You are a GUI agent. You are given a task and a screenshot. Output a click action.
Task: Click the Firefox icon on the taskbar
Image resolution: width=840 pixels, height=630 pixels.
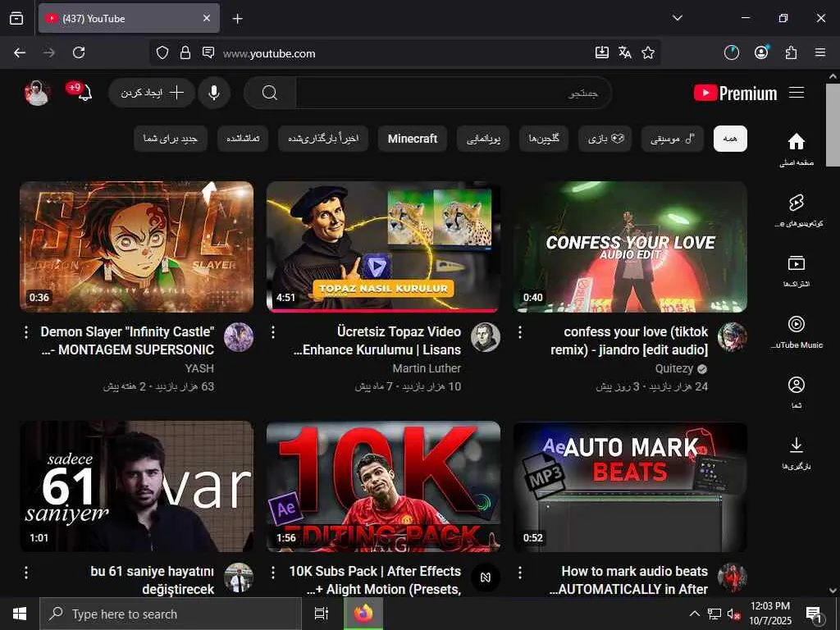[363, 614]
